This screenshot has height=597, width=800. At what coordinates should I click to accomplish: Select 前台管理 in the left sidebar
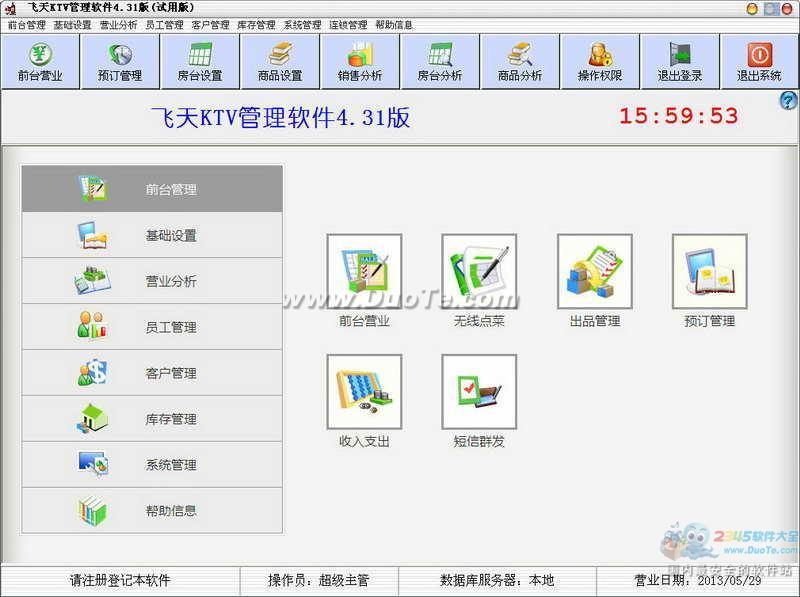click(152, 189)
